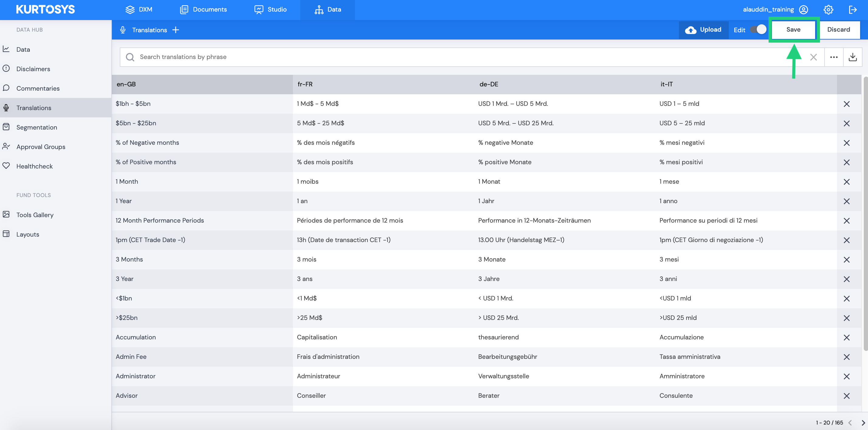The width and height of the screenshot is (868, 430).
Task: Select the German cell 'thesaurierend'
Action: click(x=565, y=337)
